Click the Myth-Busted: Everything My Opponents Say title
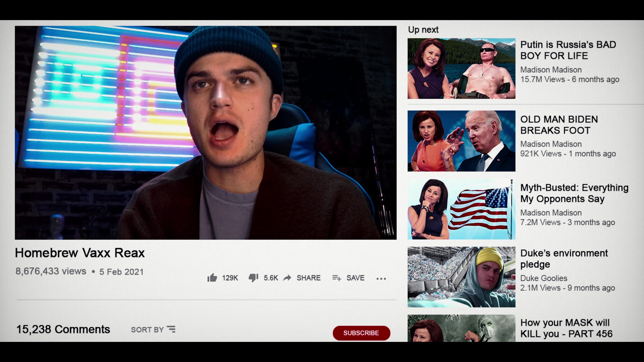This screenshot has width=644, height=362. 574,193
